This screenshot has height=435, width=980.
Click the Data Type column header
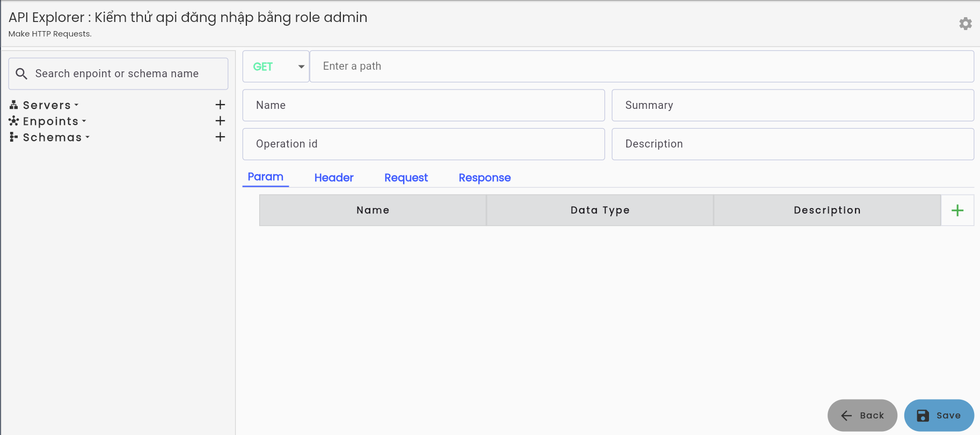(x=600, y=210)
